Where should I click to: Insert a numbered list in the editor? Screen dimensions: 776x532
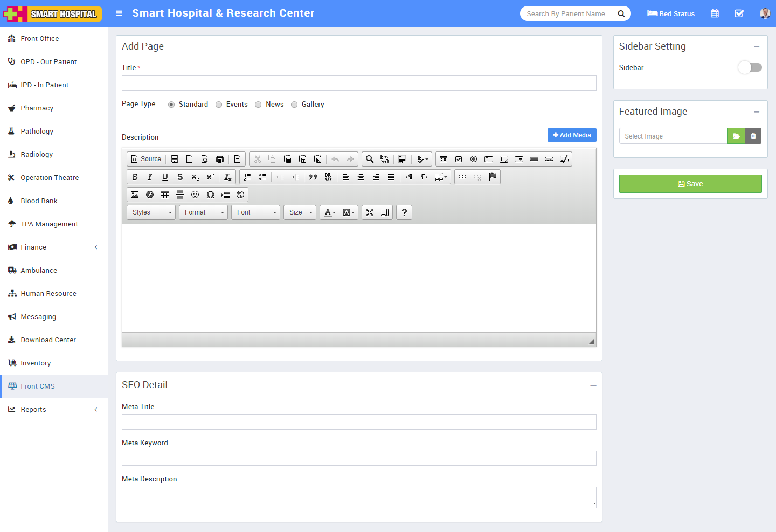(247, 177)
